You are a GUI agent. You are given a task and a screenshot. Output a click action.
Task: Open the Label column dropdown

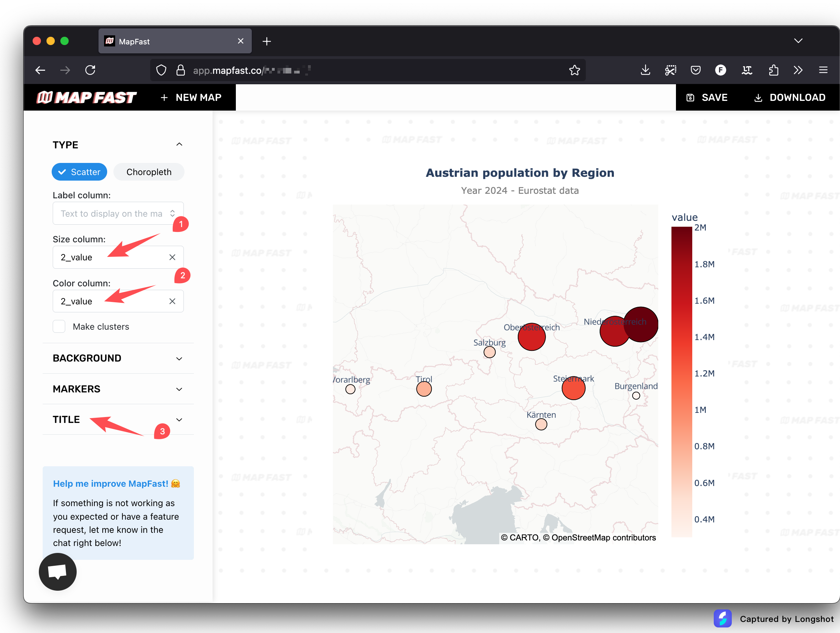[x=118, y=213]
